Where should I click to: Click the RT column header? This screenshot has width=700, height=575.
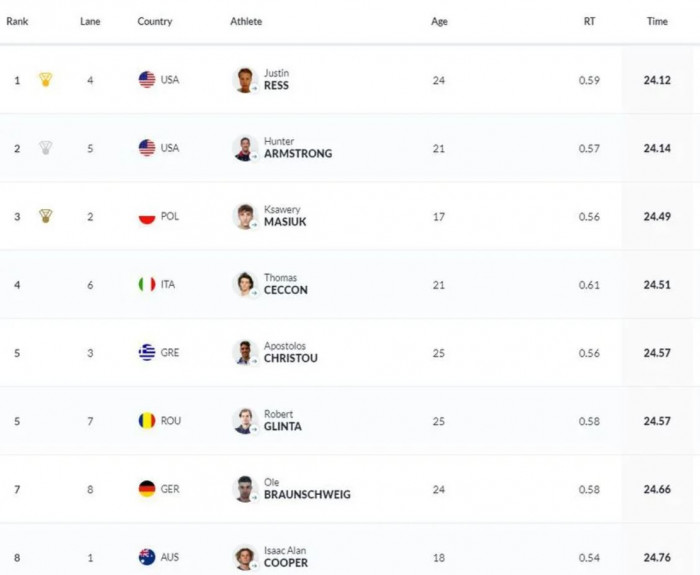(x=589, y=21)
